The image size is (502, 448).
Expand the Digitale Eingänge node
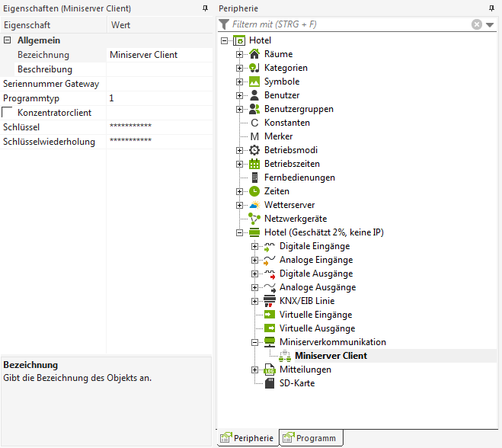coord(254,246)
